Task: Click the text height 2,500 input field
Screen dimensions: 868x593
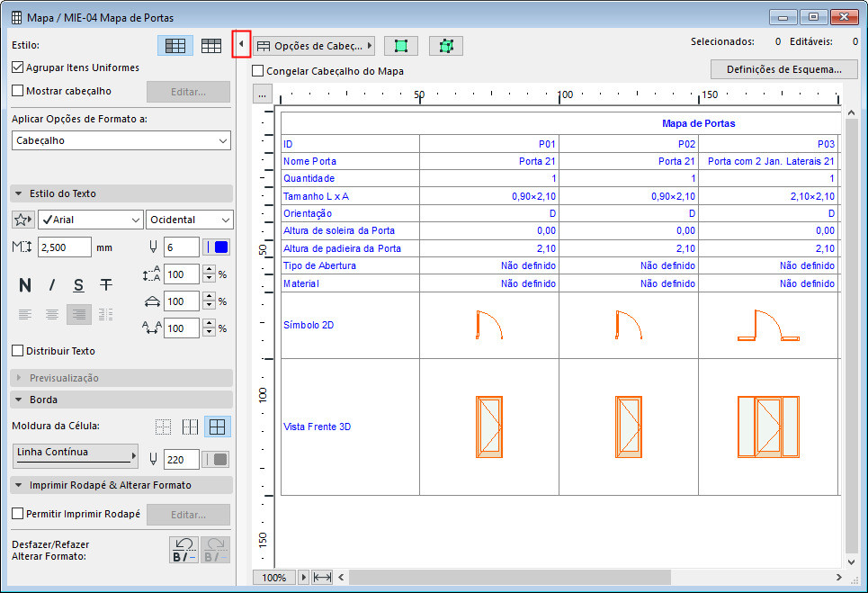Action: [64, 247]
